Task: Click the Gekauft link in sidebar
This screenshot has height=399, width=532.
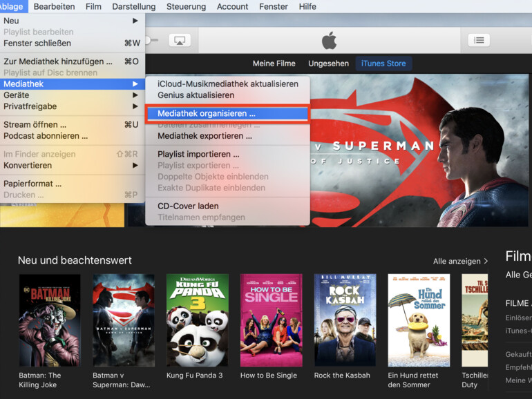Action: 518,354
